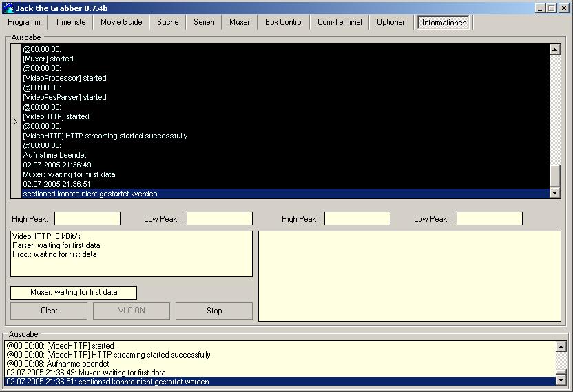Screen dimensions: 573x392
Task: Close the Jack the Grabber window
Action: 563,8
